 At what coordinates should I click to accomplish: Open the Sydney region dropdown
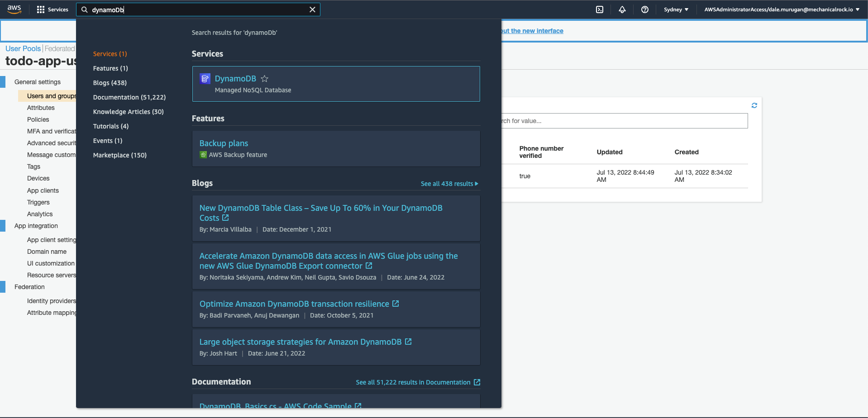[x=676, y=9]
